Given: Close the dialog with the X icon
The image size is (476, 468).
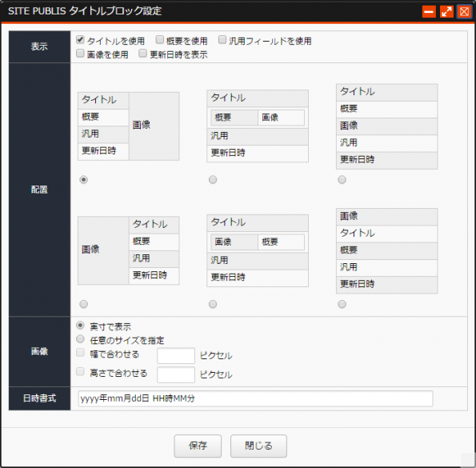Looking at the screenshot, I should point(464,12).
